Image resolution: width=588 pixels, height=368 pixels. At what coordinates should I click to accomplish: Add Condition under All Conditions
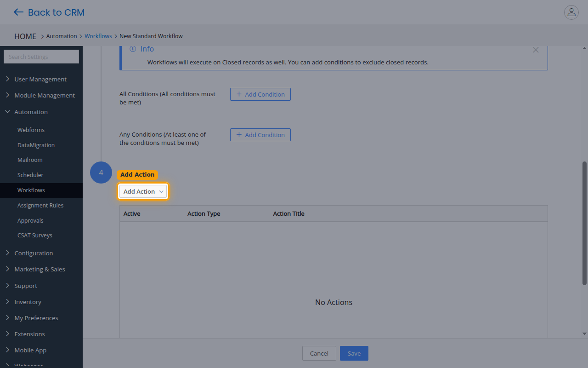click(260, 94)
